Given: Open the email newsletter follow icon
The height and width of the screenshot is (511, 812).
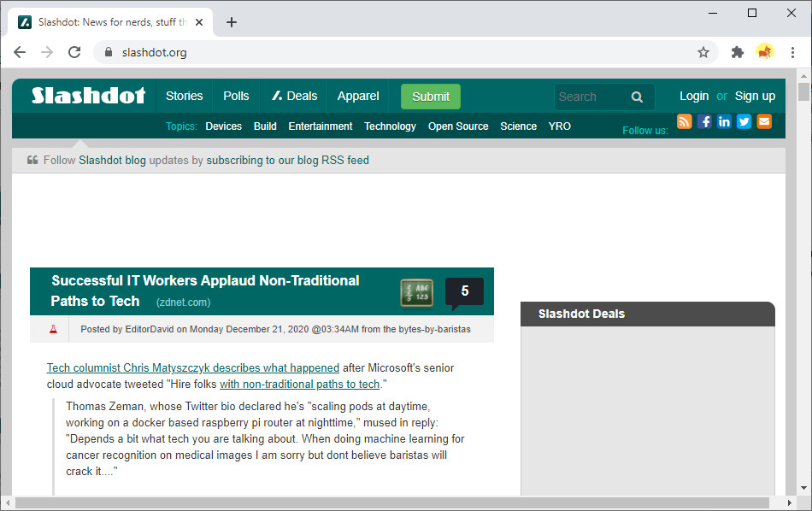Looking at the screenshot, I should pyautogui.click(x=764, y=121).
